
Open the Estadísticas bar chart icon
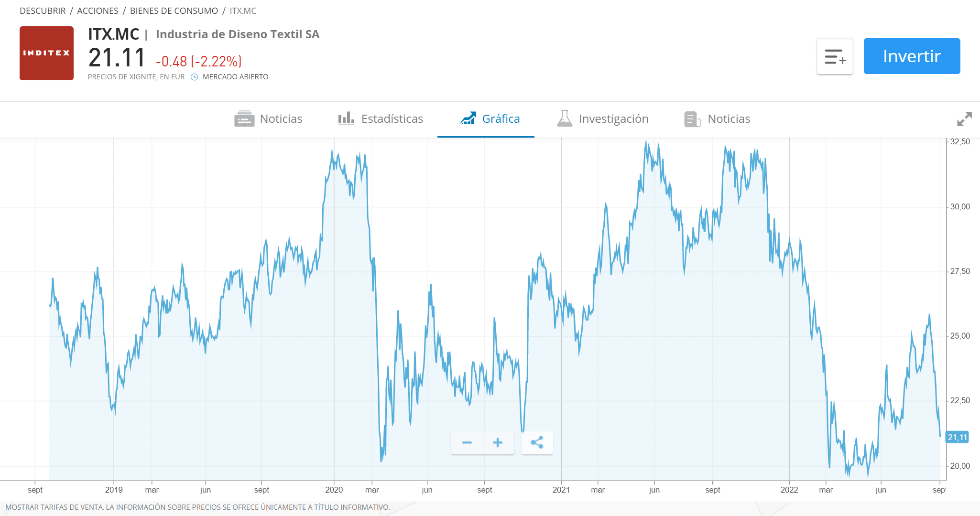(x=346, y=118)
